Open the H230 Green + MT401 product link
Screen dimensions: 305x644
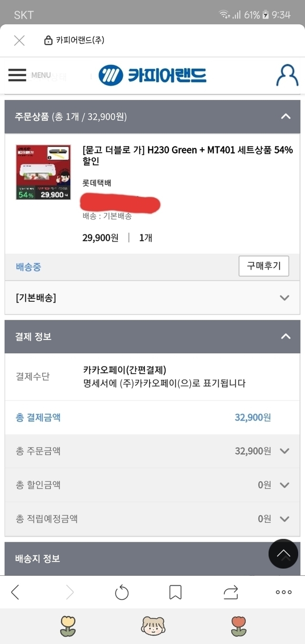[187, 155]
